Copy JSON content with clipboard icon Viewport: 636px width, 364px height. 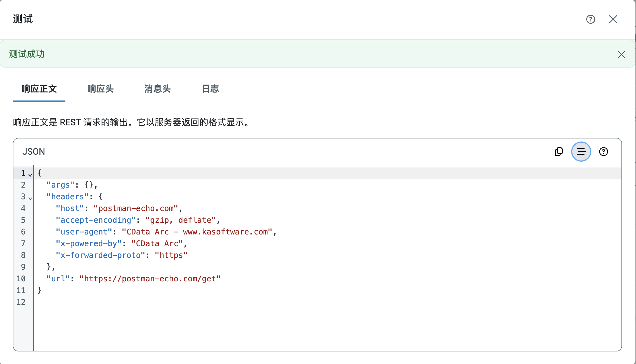(559, 152)
